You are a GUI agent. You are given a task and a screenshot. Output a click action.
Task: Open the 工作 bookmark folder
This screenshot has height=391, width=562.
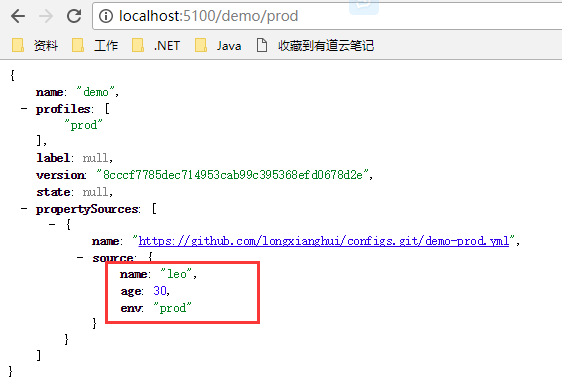(95, 46)
